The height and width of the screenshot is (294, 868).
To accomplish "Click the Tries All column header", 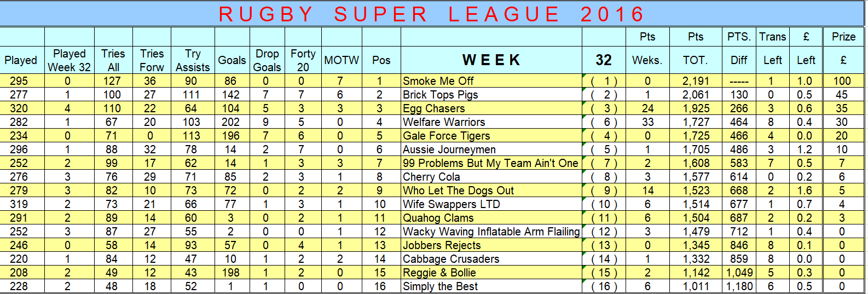I will (x=113, y=60).
